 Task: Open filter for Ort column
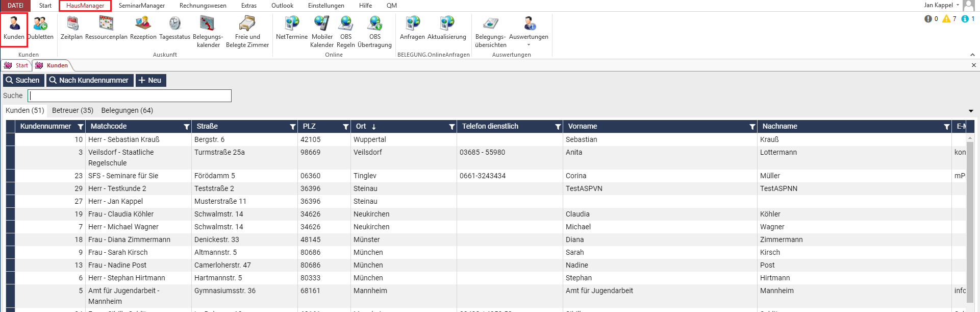pyautogui.click(x=452, y=127)
